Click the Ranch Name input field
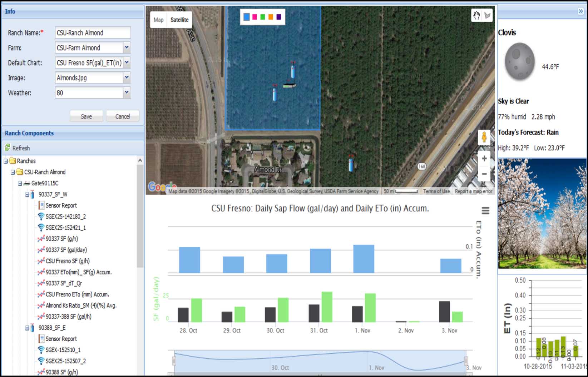The width and height of the screenshot is (588, 377). 93,33
